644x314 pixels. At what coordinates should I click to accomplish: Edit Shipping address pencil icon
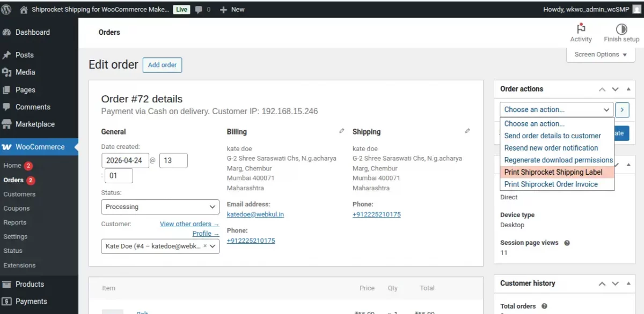(467, 131)
